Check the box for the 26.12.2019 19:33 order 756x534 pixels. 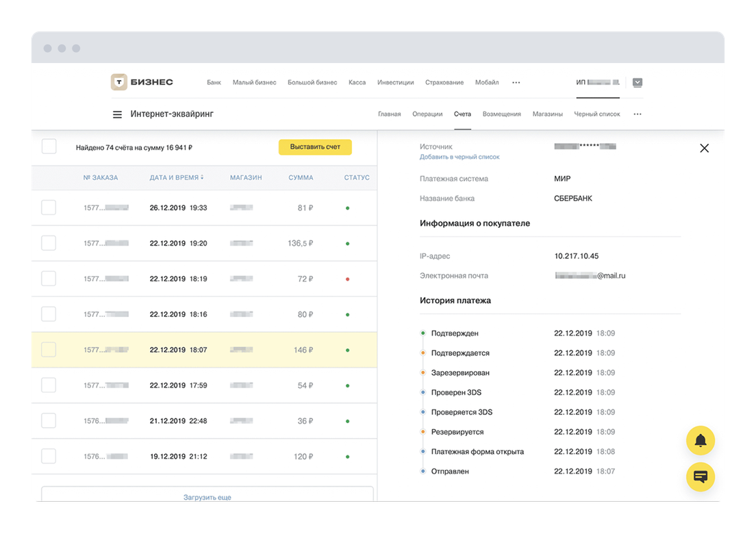pos(49,207)
